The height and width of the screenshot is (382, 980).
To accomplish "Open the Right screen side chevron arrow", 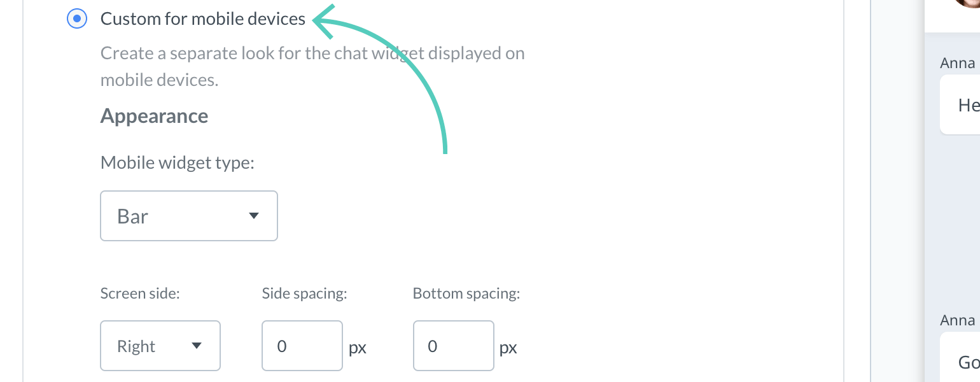I will tap(197, 346).
